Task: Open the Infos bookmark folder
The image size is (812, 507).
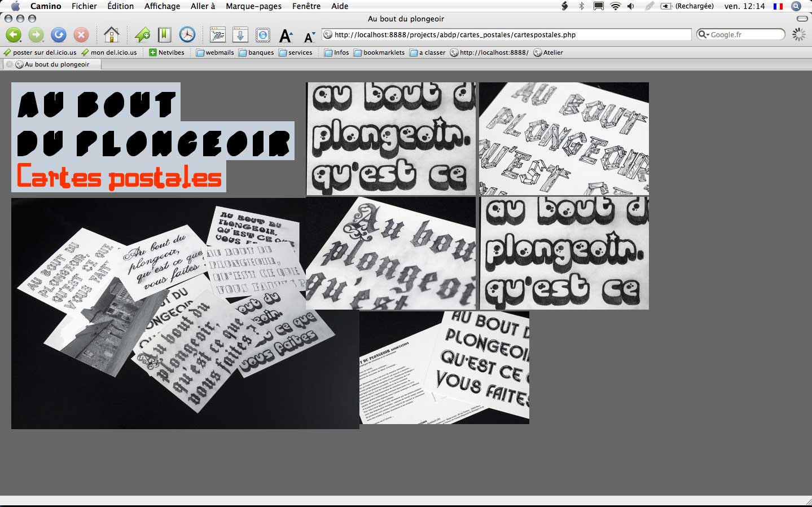Action: coord(336,52)
